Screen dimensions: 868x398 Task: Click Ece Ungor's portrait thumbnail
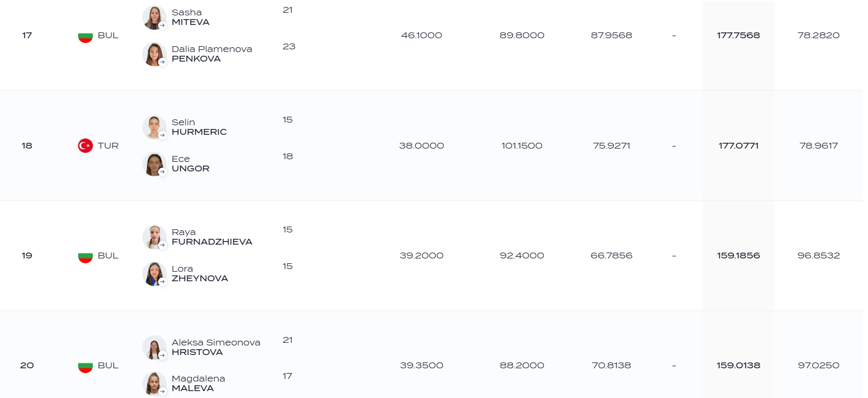pyautogui.click(x=154, y=164)
